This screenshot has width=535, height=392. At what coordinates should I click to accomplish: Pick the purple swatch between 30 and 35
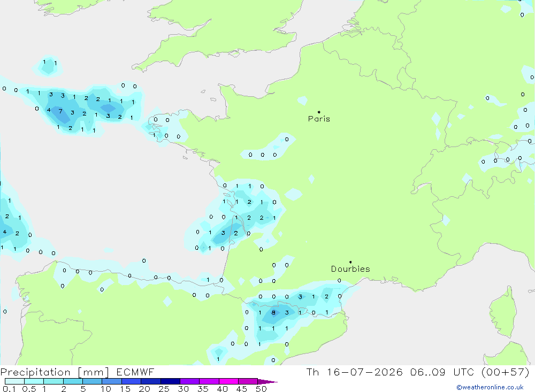pyautogui.click(x=189, y=381)
